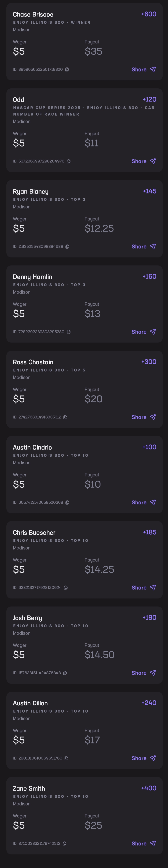Screen dimensions: 168x868
Task: Copy Ross Chastain bet ID to clipboard
Action: coord(65,417)
